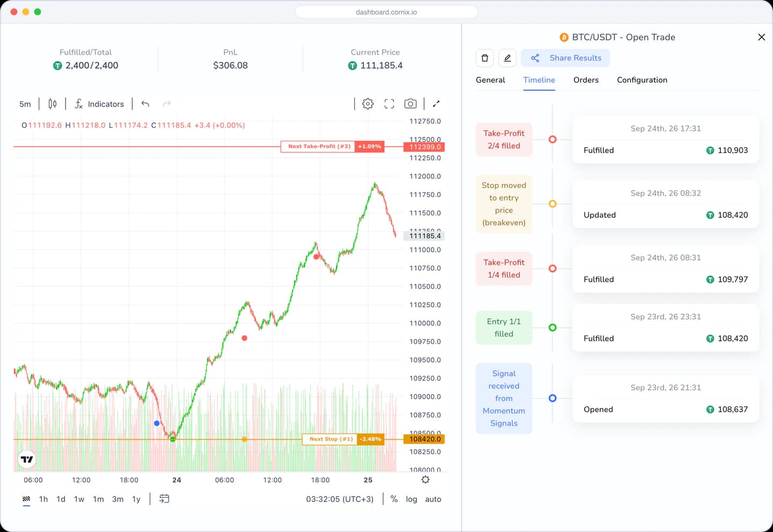Click the Share Results button

pos(565,58)
